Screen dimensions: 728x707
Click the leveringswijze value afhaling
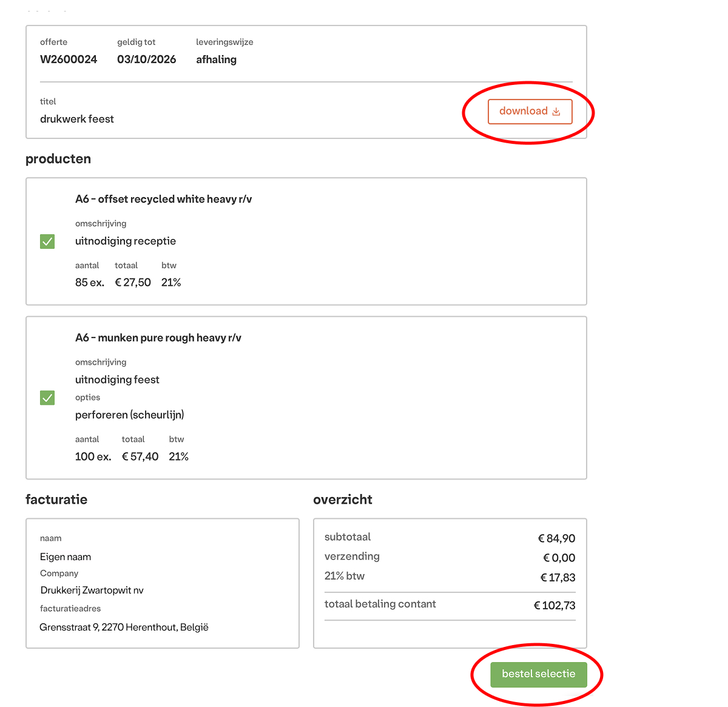click(x=217, y=59)
